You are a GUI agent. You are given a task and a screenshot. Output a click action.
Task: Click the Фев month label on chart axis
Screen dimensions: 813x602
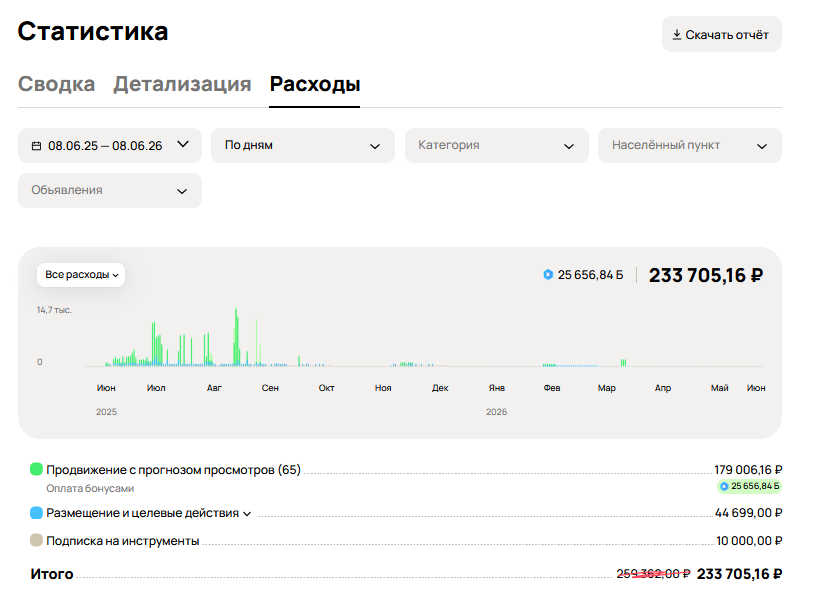tap(552, 388)
